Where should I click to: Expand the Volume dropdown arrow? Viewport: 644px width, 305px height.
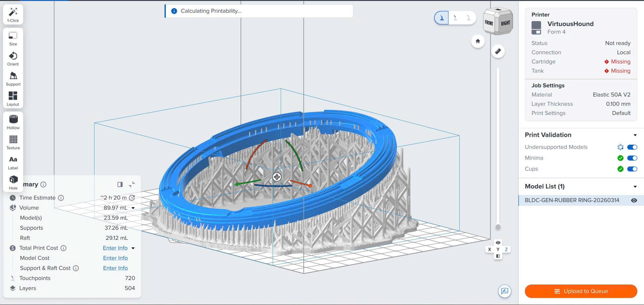[x=133, y=208]
